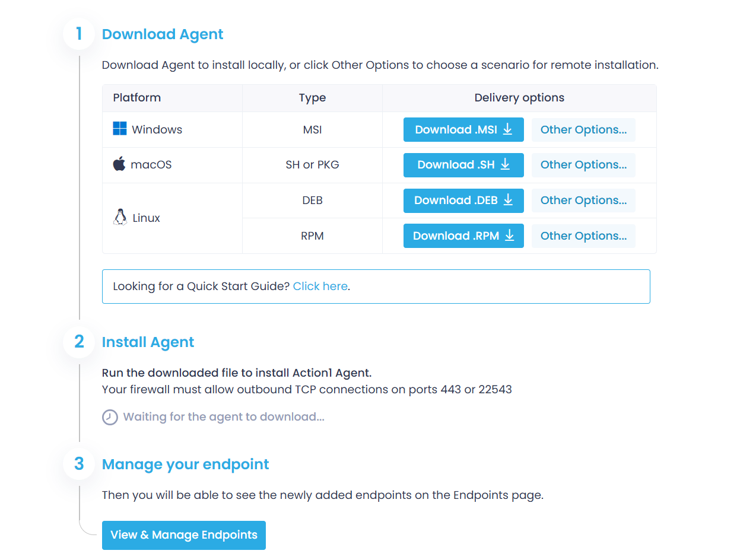
Task: Select the Install Agent step heading
Action: (148, 342)
